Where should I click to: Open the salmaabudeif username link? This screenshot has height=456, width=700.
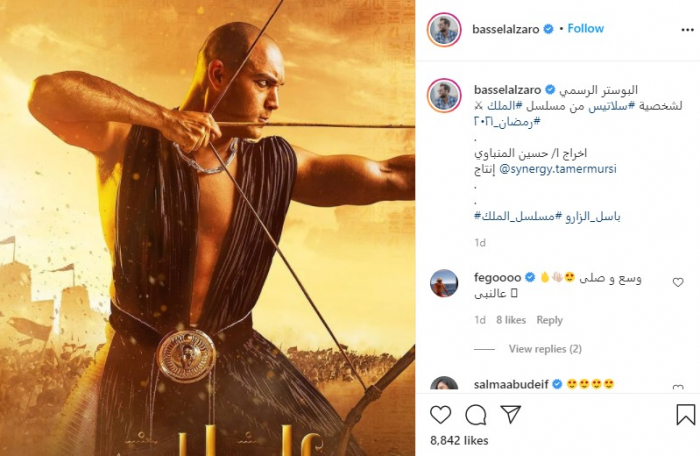(511, 384)
